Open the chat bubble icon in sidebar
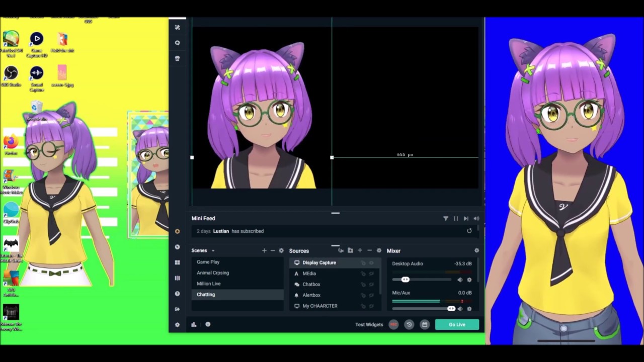Screen dimensions: 644x362 pyautogui.click(x=177, y=43)
